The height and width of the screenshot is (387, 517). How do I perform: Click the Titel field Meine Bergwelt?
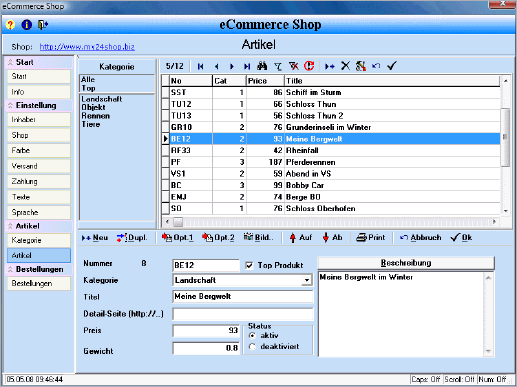(243, 296)
